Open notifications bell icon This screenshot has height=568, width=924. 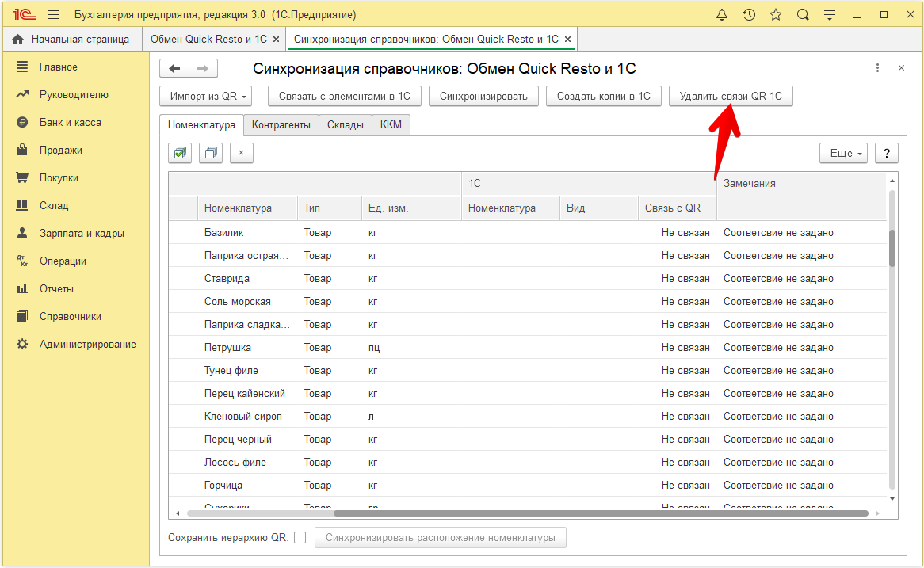[x=722, y=15]
